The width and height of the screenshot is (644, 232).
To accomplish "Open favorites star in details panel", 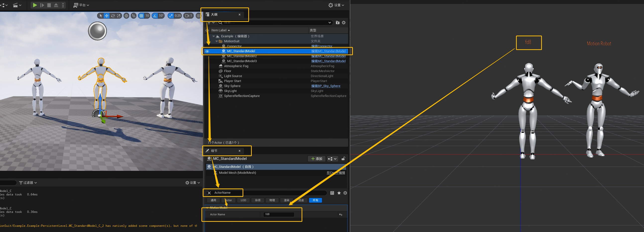I will tap(339, 193).
